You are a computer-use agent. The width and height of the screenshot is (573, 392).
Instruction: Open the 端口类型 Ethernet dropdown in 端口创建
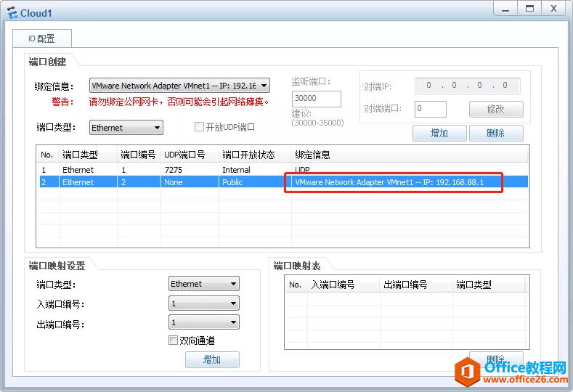coord(126,128)
